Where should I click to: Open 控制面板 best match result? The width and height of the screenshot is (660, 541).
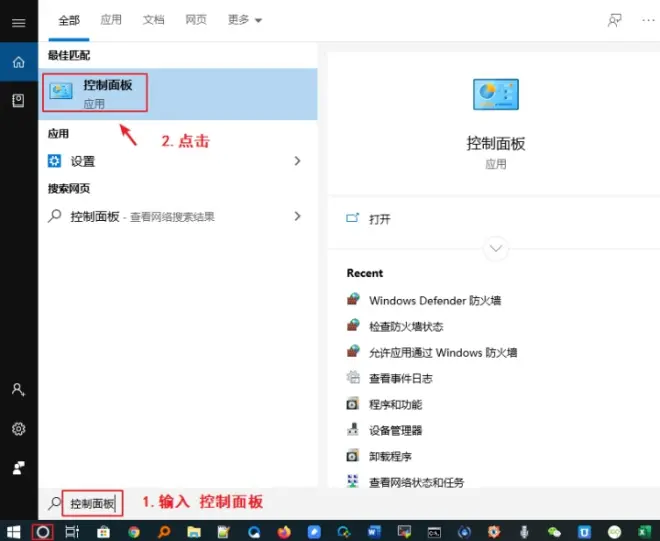(x=178, y=94)
